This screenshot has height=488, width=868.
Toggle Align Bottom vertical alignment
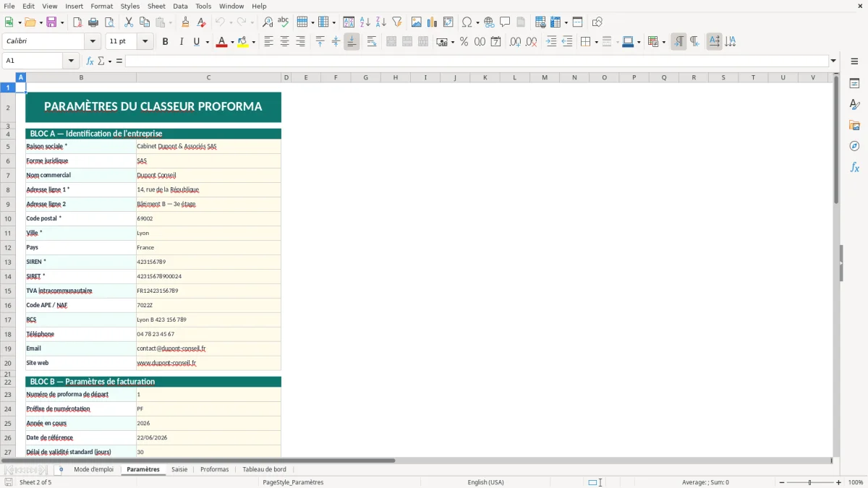click(x=352, y=42)
